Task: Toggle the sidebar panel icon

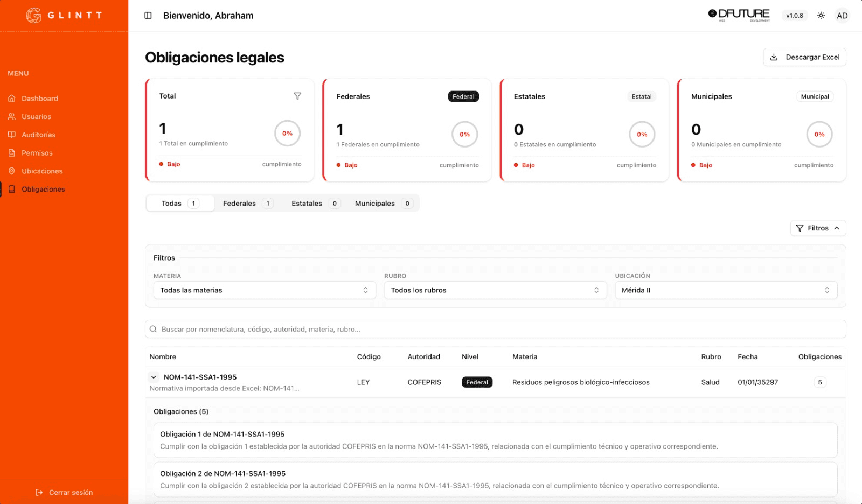Action: (x=148, y=16)
